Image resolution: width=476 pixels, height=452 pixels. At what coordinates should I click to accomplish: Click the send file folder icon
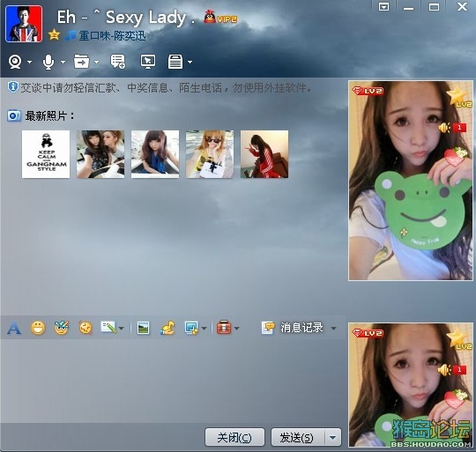coord(81,62)
